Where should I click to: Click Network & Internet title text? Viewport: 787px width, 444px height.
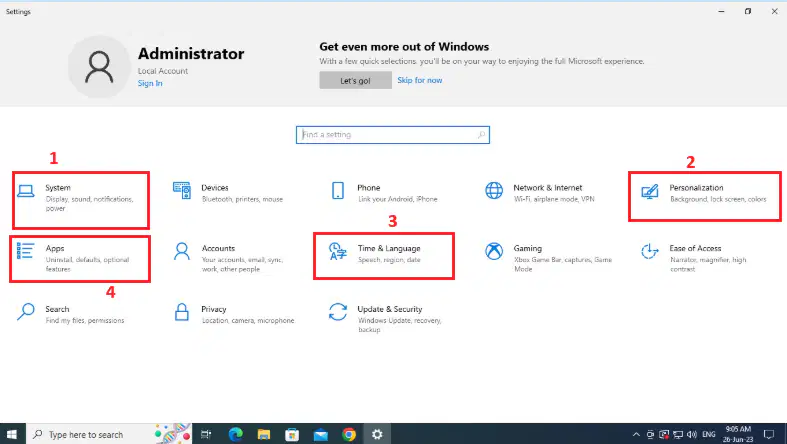pos(548,188)
